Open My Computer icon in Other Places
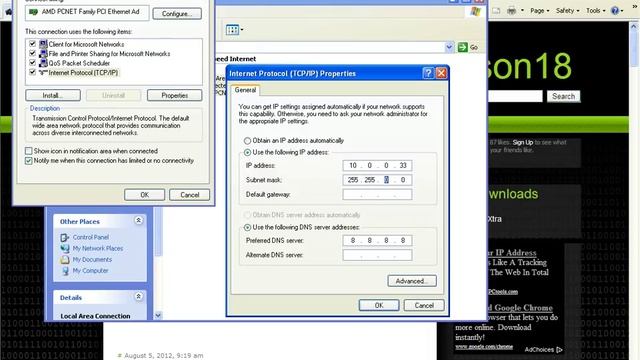Viewport: 640px width, 360px height. tap(64, 271)
